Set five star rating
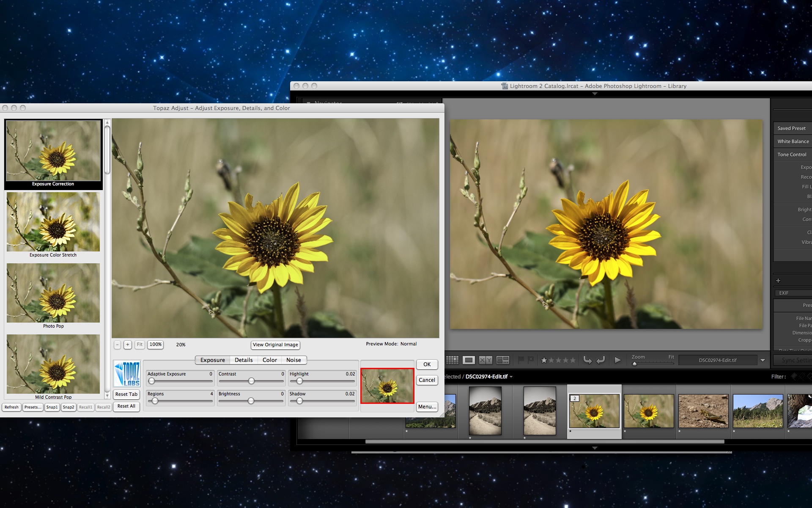Screen dimensions: 812x508 click(573, 360)
